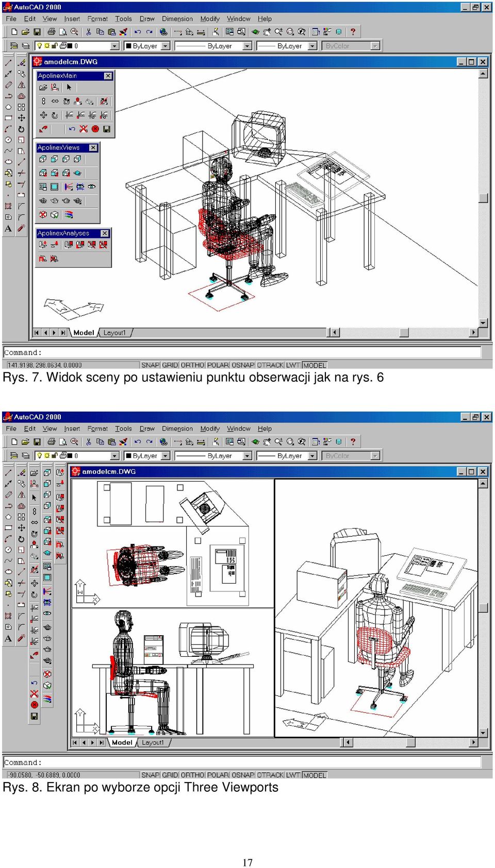This screenshot has height=868, width=495.
Task: Click eye icon in floating ApolinexViews toolbar
Action: click(x=91, y=186)
